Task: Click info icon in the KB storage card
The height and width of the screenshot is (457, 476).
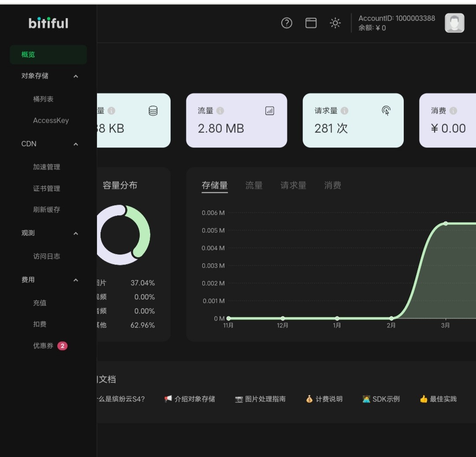Action: click(112, 111)
